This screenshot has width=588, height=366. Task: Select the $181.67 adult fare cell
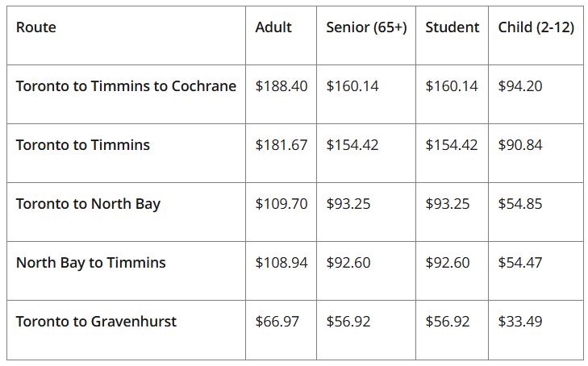281,145
